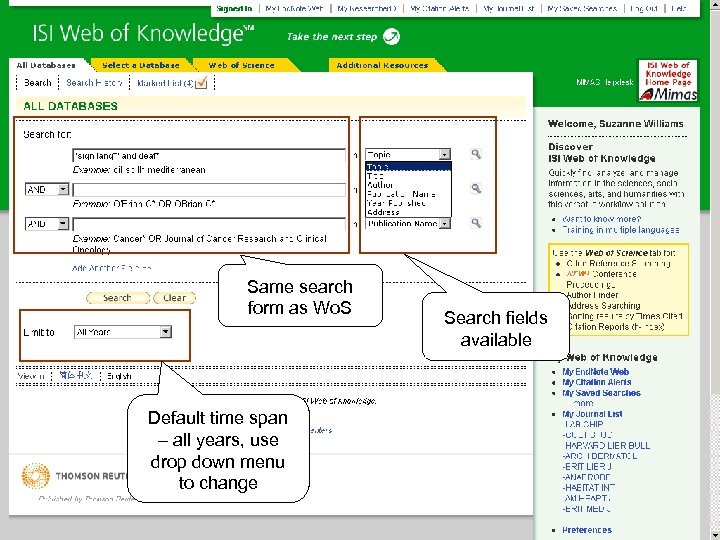Viewport: 720px width, 540px height.
Task: Click the Training in multiple languages link
Action: click(x=621, y=230)
